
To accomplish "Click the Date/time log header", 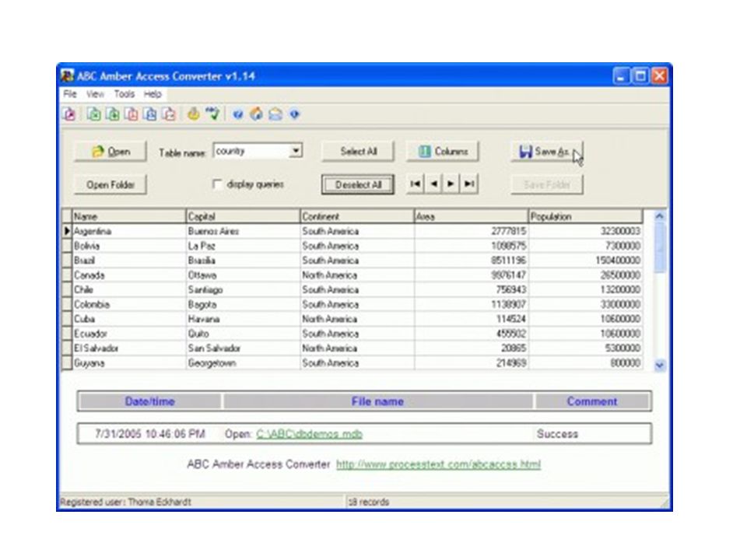I will click(x=149, y=401).
